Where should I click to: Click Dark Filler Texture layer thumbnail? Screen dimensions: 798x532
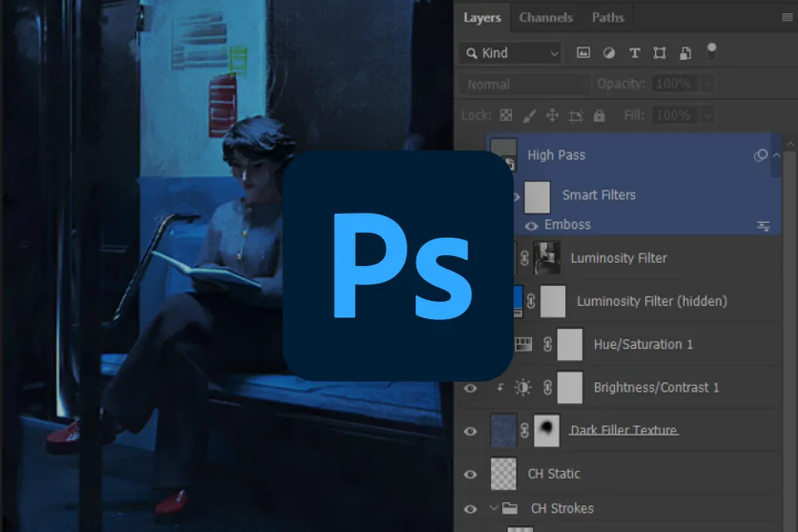click(x=504, y=431)
